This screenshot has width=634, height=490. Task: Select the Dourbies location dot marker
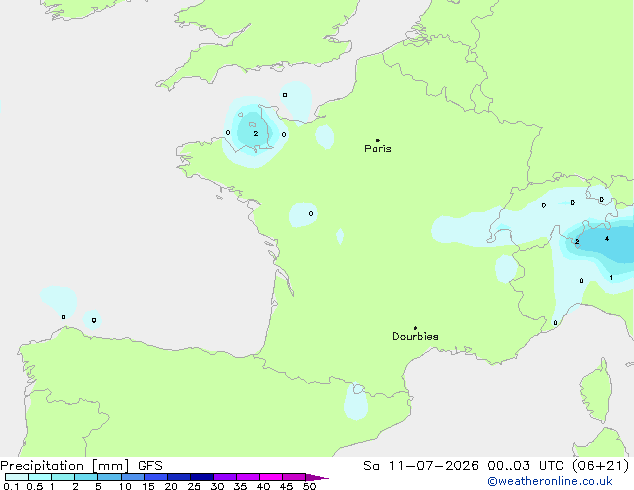click(x=415, y=328)
